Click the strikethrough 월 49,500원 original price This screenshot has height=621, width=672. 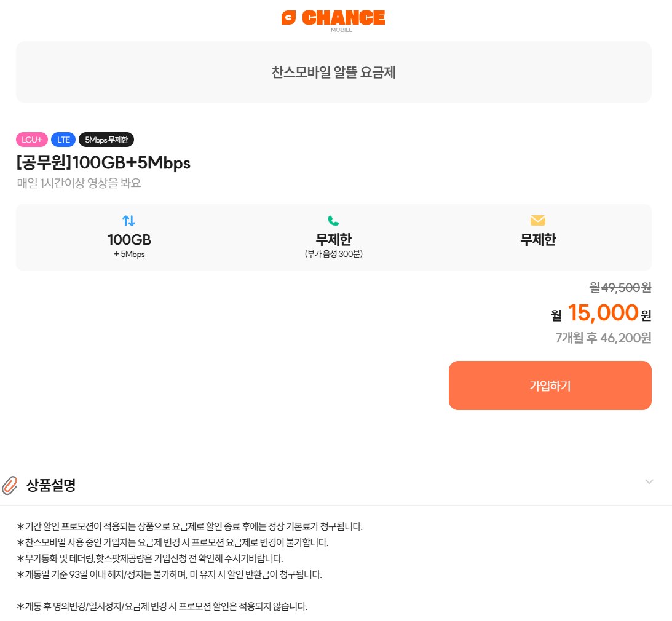tap(619, 287)
